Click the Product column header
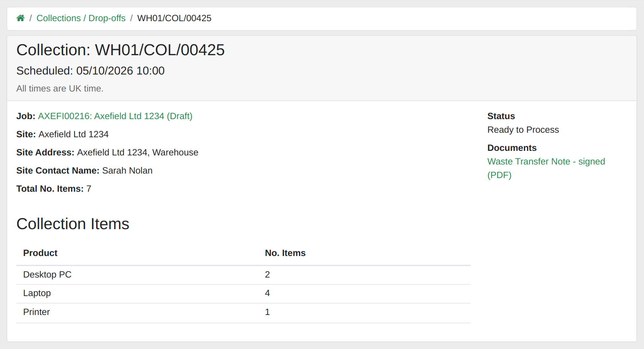 [40, 253]
